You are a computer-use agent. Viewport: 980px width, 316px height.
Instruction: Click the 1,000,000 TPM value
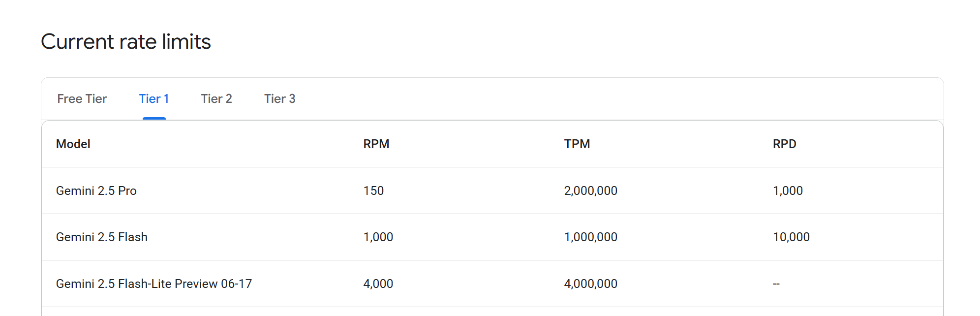(x=590, y=237)
